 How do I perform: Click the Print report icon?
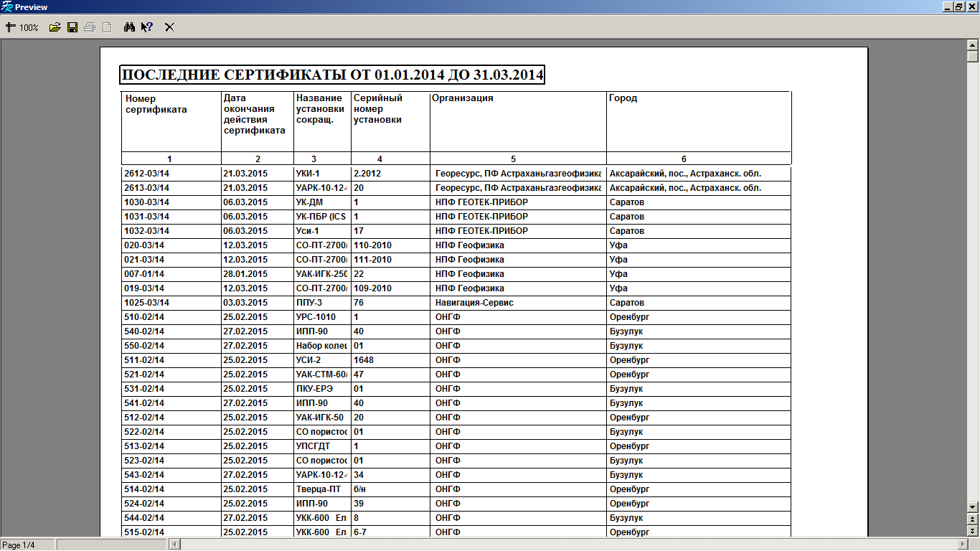click(90, 27)
